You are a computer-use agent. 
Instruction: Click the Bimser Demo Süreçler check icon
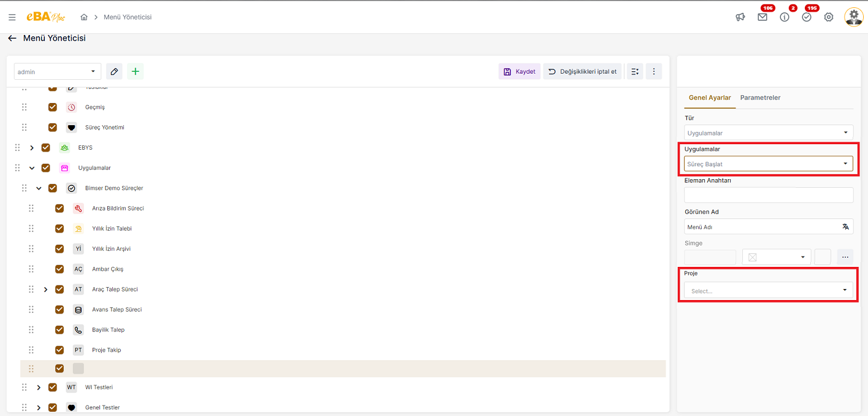click(71, 188)
